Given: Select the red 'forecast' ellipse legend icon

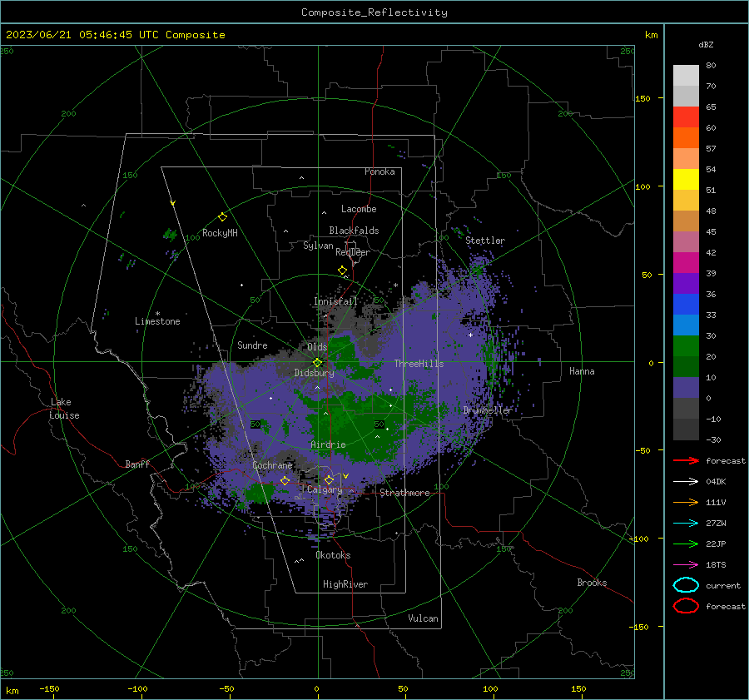Looking at the screenshot, I should [x=686, y=606].
